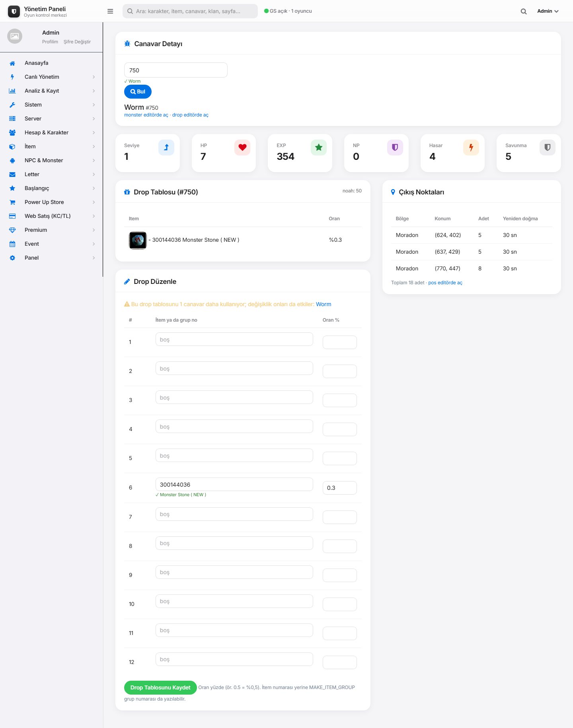The image size is (573, 728).
Task: Click the Premium diamond icon
Action: point(12,230)
